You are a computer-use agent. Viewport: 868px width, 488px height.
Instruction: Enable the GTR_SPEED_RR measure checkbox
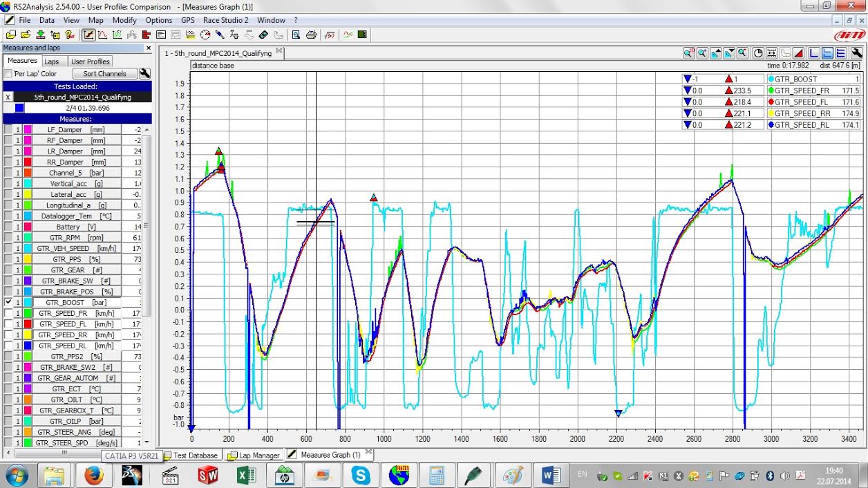(8, 335)
